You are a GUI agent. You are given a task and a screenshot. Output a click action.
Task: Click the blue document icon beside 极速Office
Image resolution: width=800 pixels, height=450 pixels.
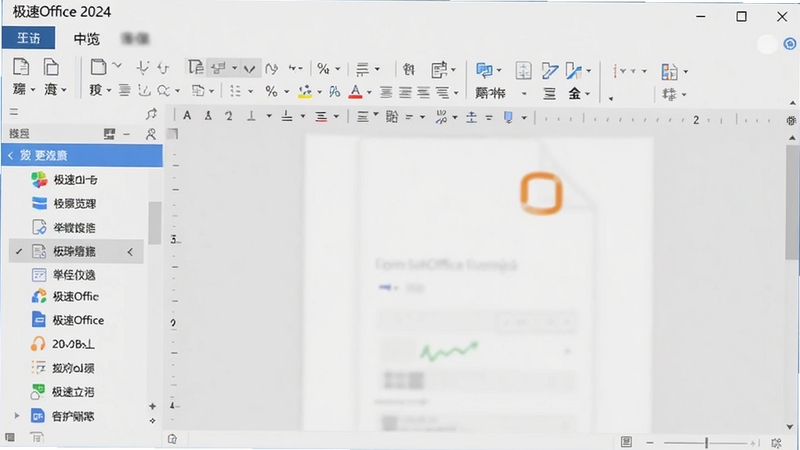pyautogui.click(x=38, y=320)
